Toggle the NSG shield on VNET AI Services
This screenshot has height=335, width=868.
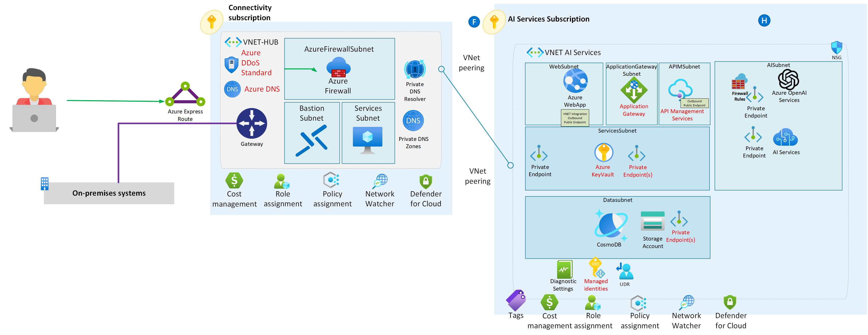point(836,47)
